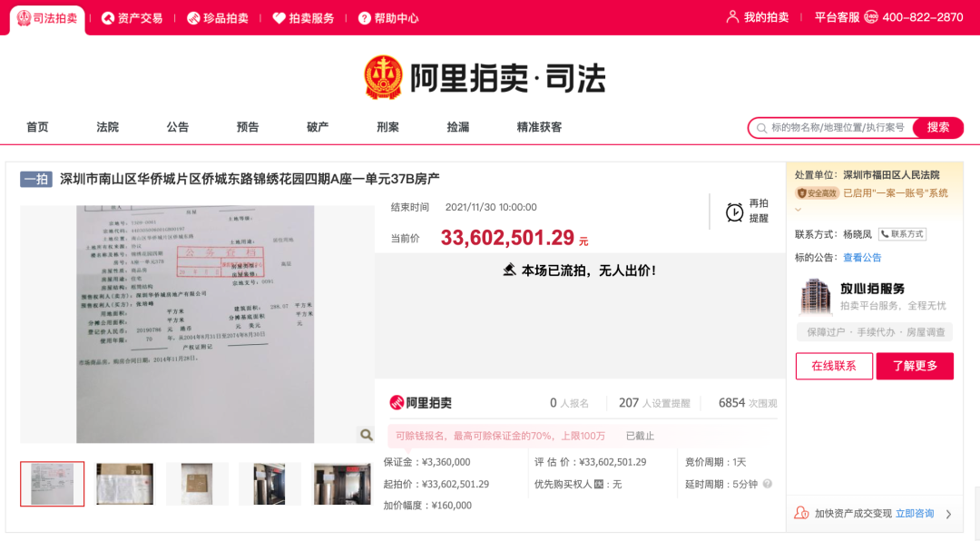Screen dimensions: 980x541
Task: Click the 207 人设置提醒 count
Action: (x=654, y=403)
